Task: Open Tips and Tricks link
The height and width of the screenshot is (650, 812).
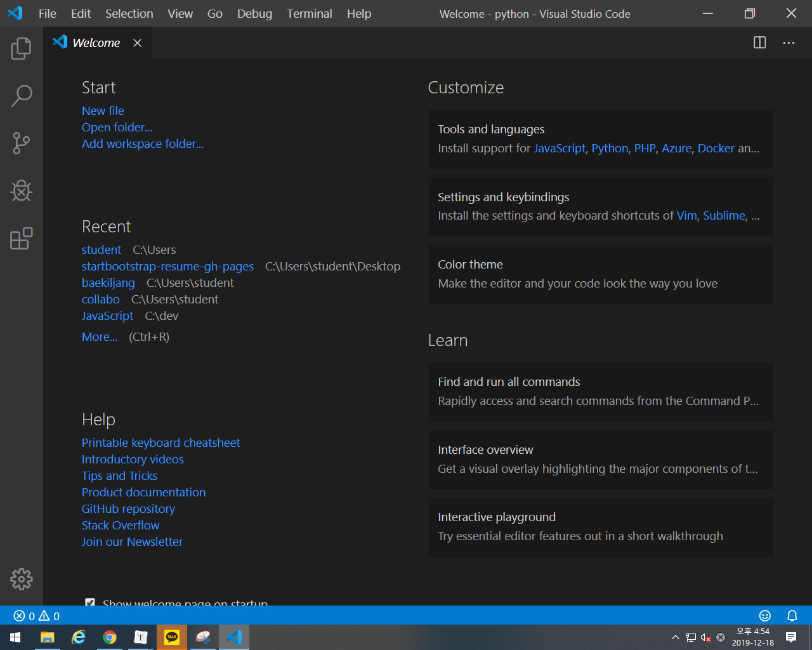Action: pos(120,475)
